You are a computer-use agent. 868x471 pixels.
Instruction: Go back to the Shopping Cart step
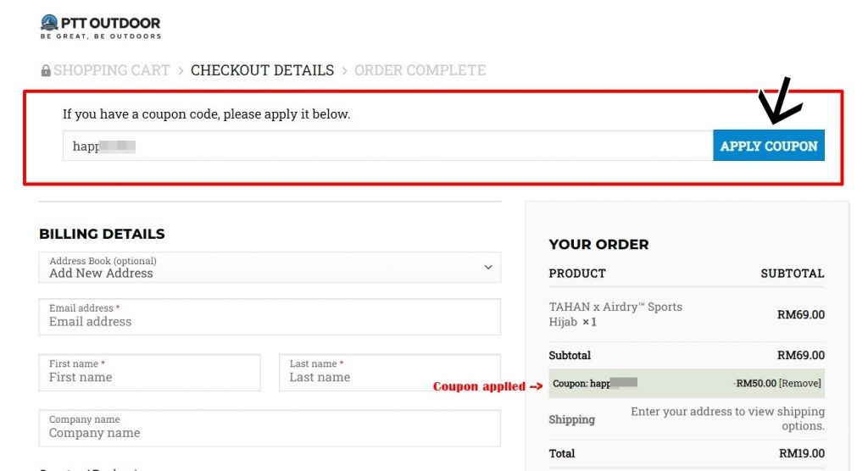point(112,70)
